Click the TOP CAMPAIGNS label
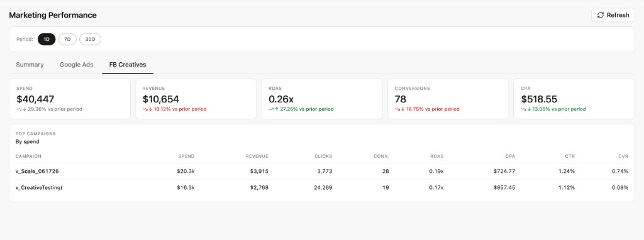This screenshot has height=240, width=644. click(36, 134)
